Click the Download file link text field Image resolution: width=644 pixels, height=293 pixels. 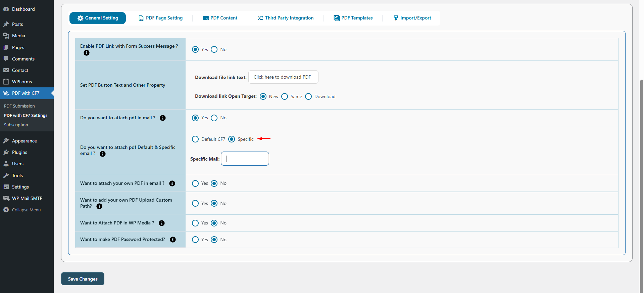click(x=283, y=77)
